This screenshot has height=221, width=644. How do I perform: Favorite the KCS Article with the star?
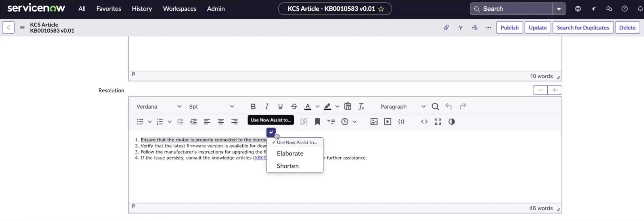coord(381,9)
